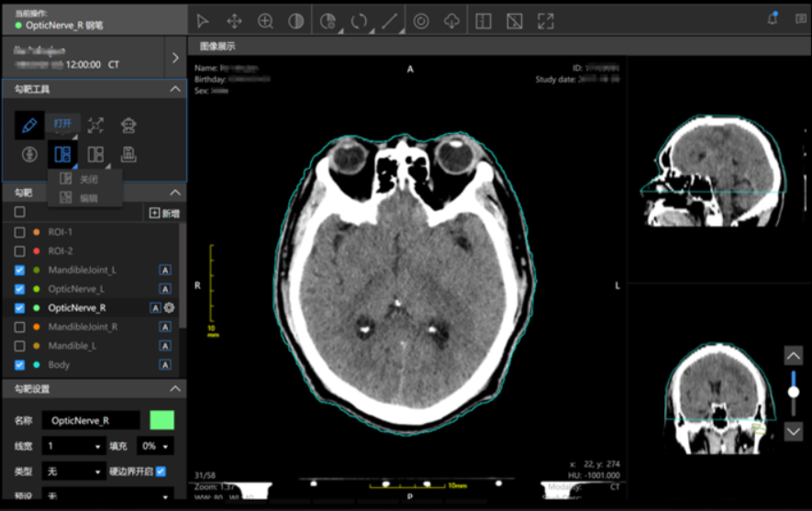This screenshot has height=511, width=812.
Task: Click the cloud download icon
Action: click(451, 21)
